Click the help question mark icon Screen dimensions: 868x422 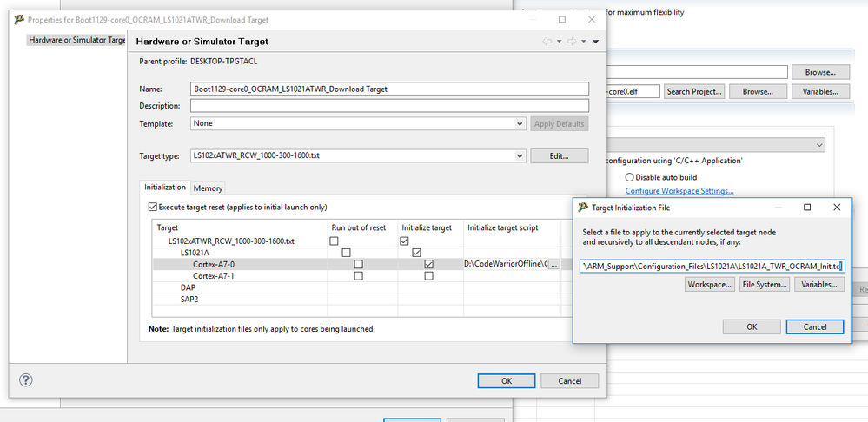[26, 380]
